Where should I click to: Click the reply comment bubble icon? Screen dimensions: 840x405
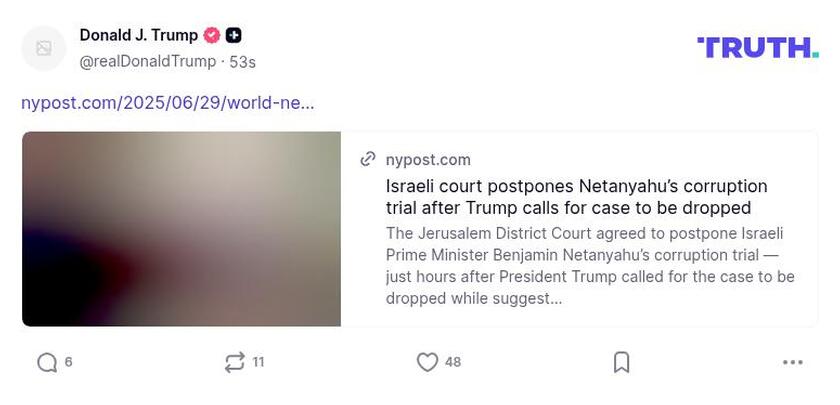pyautogui.click(x=47, y=362)
